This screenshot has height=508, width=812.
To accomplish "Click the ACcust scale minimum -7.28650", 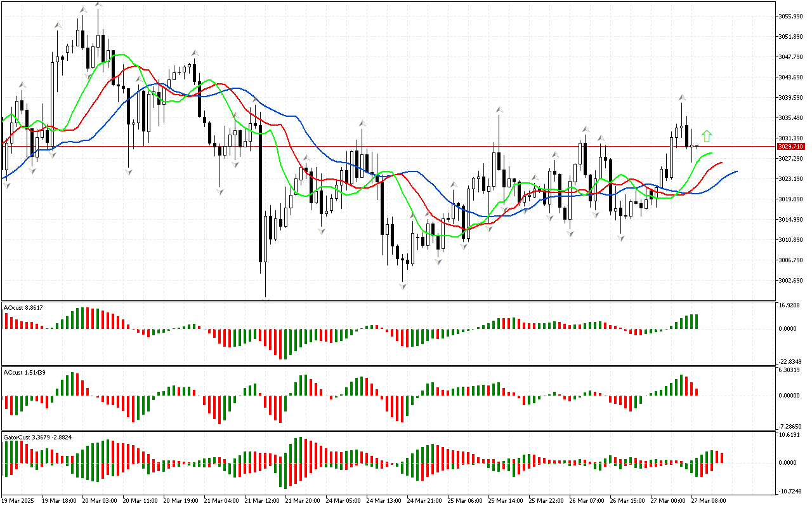I will coord(791,426).
